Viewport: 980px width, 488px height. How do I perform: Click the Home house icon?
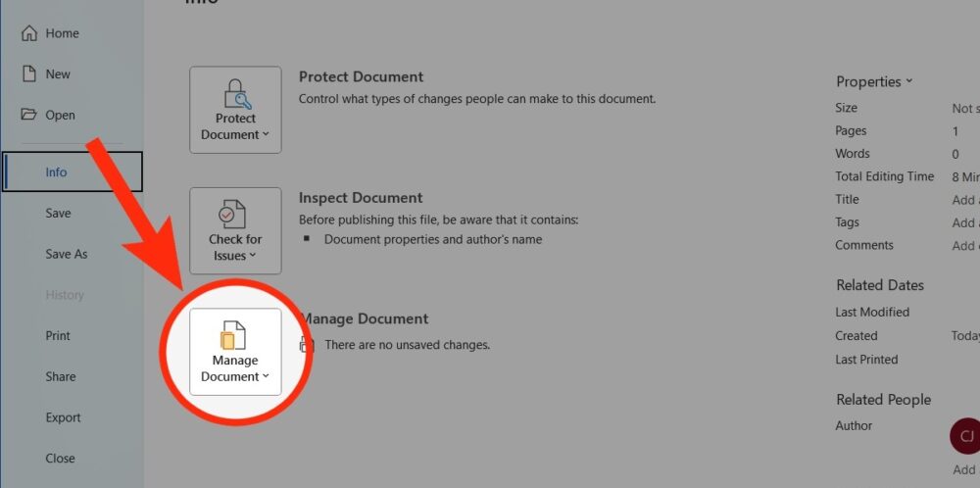(29, 32)
